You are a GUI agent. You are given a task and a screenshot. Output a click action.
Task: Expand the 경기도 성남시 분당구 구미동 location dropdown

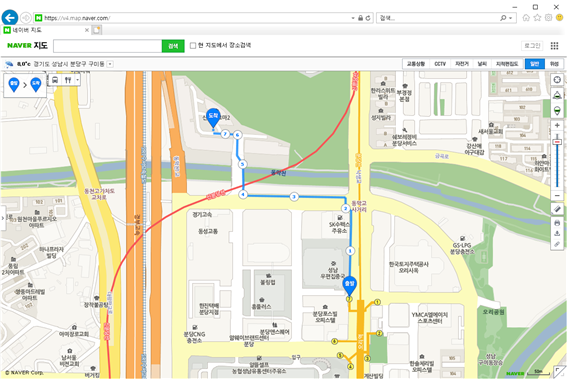tap(110, 64)
